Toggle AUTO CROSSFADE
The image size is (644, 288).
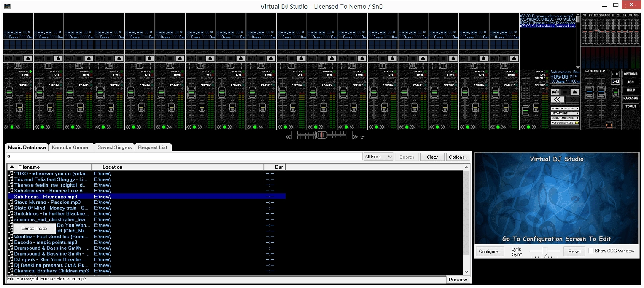565,123
